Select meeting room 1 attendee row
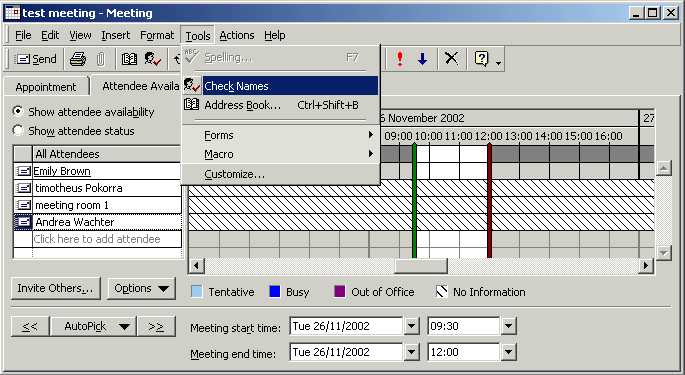Viewport: 685px width, 375px height. tap(107, 205)
